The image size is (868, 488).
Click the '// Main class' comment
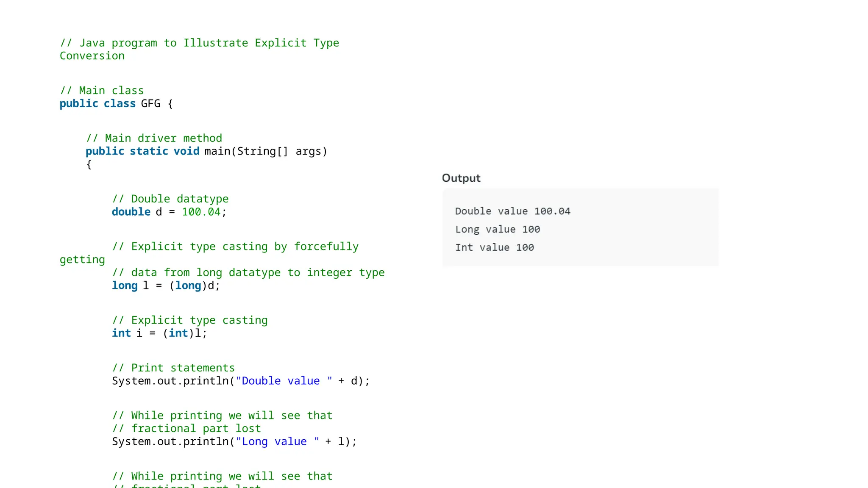click(102, 91)
